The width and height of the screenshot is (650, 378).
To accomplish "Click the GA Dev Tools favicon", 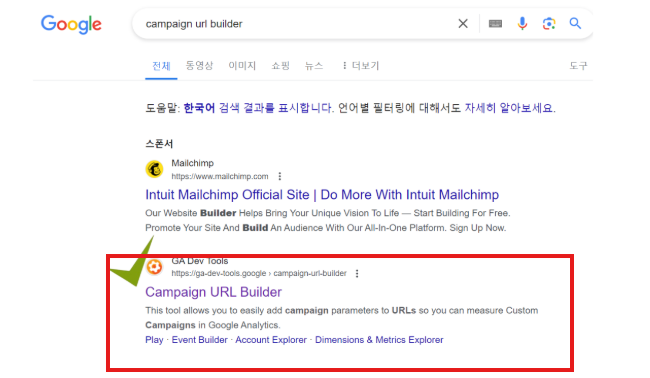I will click(x=154, y=267).
